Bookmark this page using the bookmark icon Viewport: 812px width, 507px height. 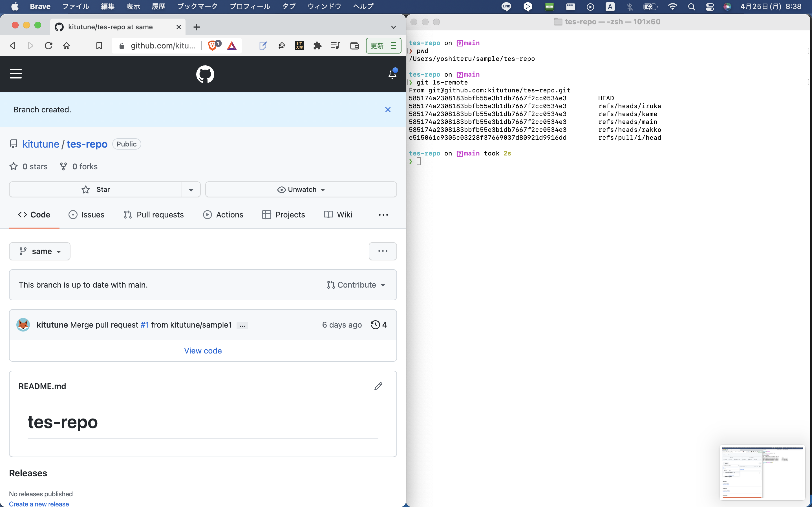99,46
